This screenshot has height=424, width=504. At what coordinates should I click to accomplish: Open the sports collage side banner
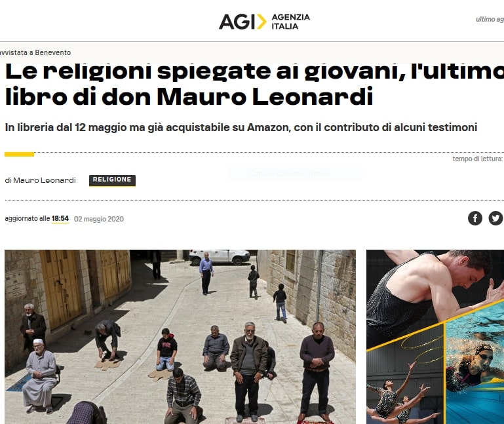(x=435, y=337)
